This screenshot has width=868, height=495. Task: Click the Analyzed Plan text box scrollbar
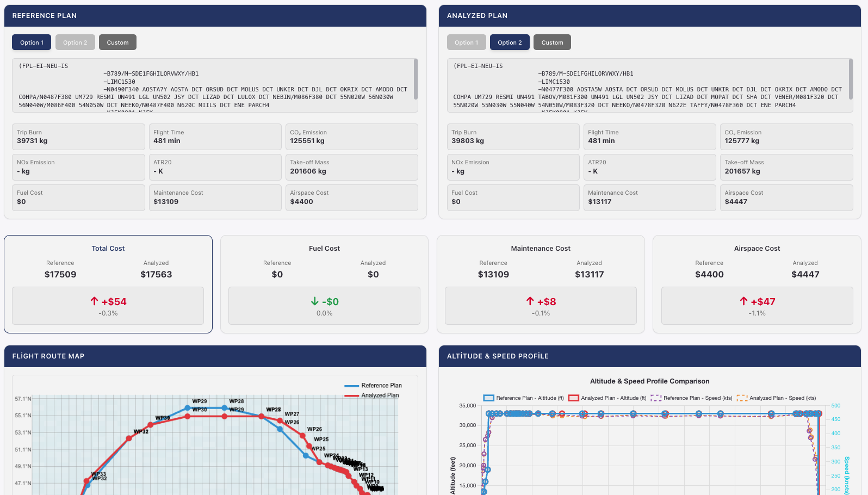(x=851, y=79)
